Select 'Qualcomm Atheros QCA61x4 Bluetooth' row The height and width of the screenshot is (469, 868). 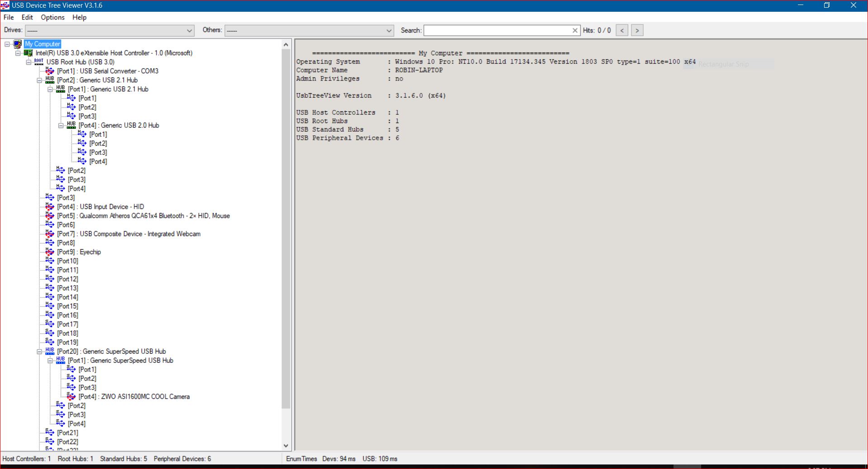(143, 216)
